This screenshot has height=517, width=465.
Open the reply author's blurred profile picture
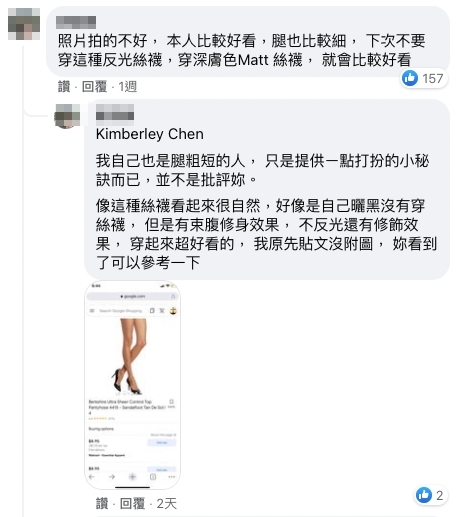(67, 116)
